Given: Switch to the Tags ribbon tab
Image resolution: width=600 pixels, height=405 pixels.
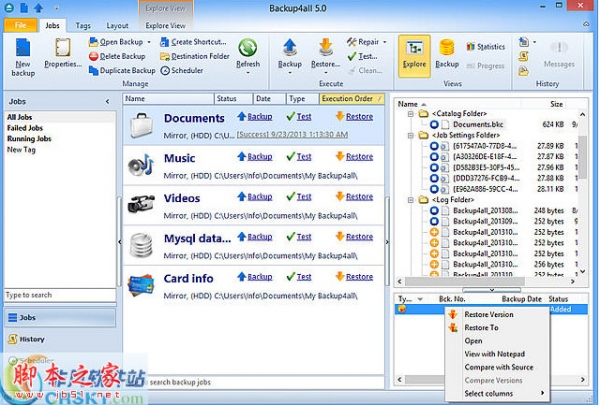Looking at the screenshot, I should (83, 26).
